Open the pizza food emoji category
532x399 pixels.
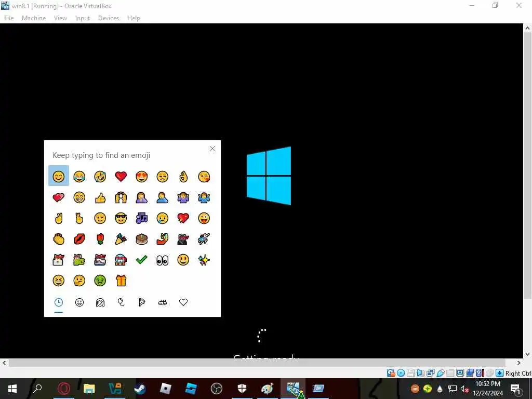(141, 302)
